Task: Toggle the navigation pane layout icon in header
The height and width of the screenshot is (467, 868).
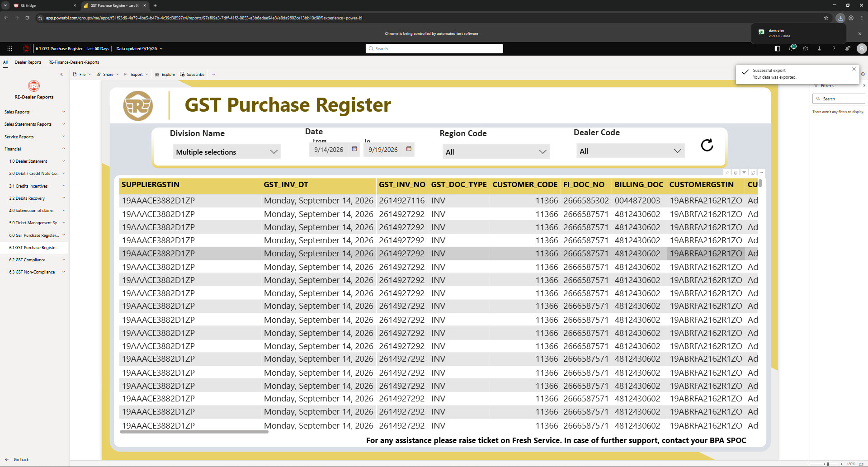Action: pos(777,48)
